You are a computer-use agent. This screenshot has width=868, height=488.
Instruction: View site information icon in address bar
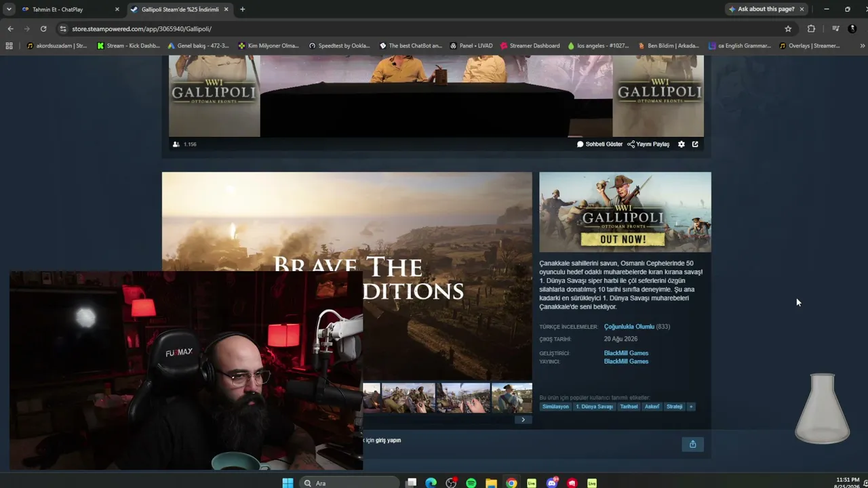63,29
